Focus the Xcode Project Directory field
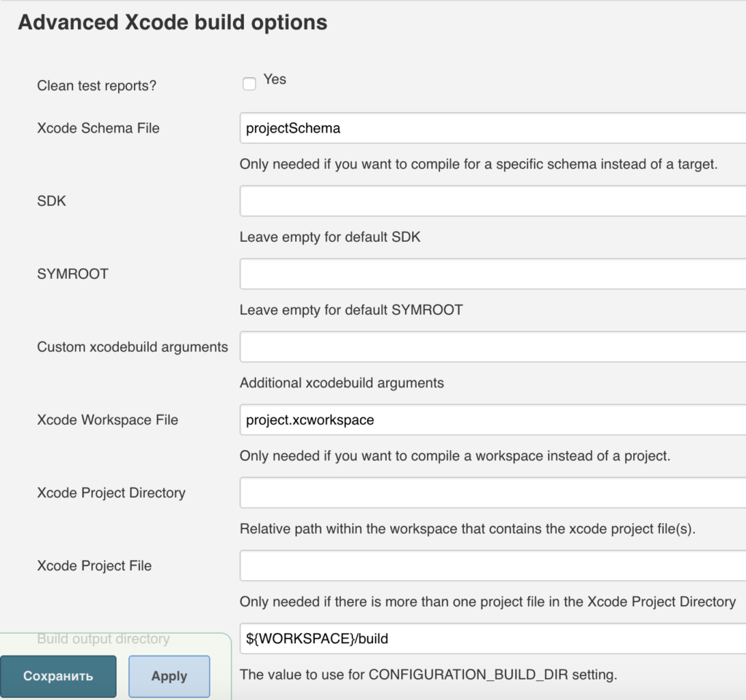 pos(493,492)
